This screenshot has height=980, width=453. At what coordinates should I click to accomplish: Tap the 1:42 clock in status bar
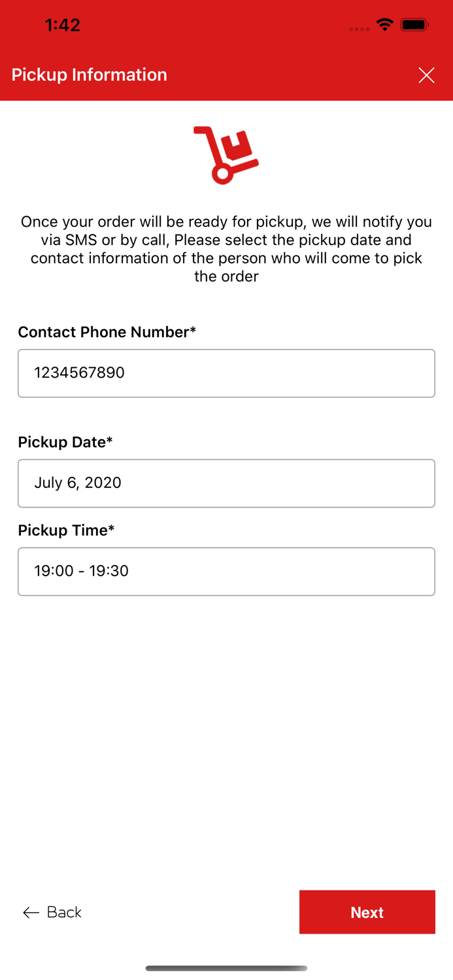pos(63,25)
